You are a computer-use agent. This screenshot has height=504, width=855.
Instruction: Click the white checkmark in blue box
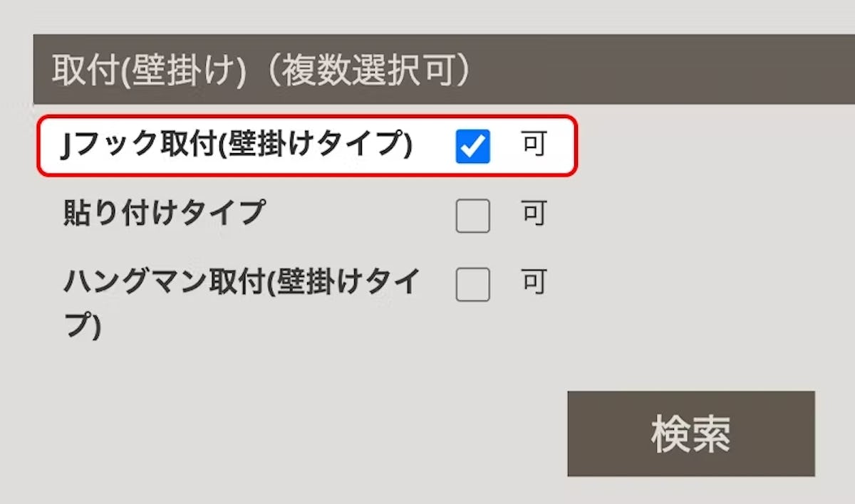(472, 147)
